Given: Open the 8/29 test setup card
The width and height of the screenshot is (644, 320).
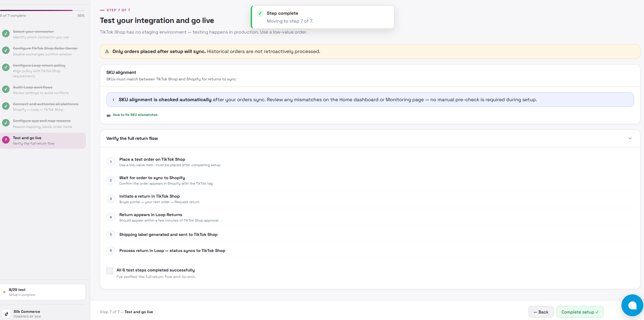Looking at the screenshot, I should [x=43, y=292].
